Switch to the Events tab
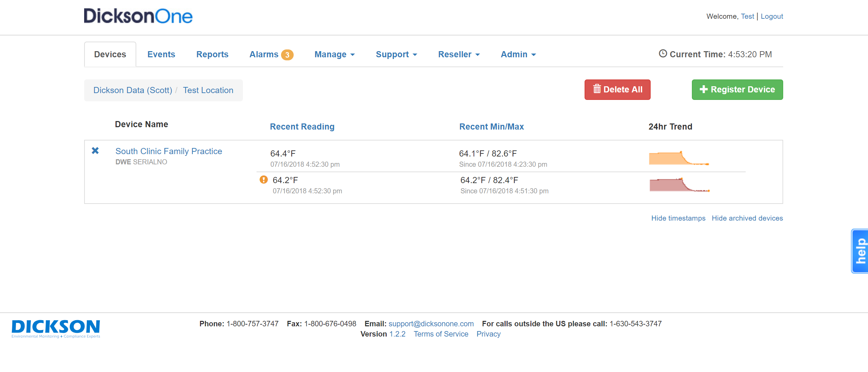 point(161,55)
